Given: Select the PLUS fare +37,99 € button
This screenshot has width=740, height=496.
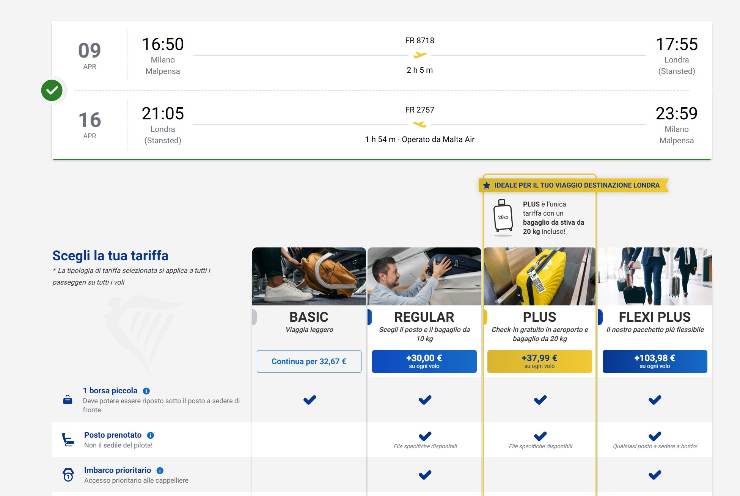Looking at the screenshot, I should click(x=539, y=361).
